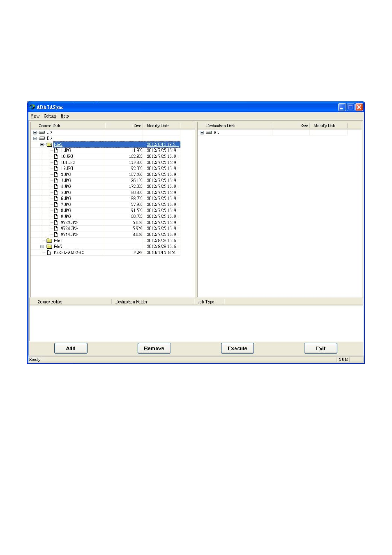Click the File5 folder icon

(x=49, y=240)
